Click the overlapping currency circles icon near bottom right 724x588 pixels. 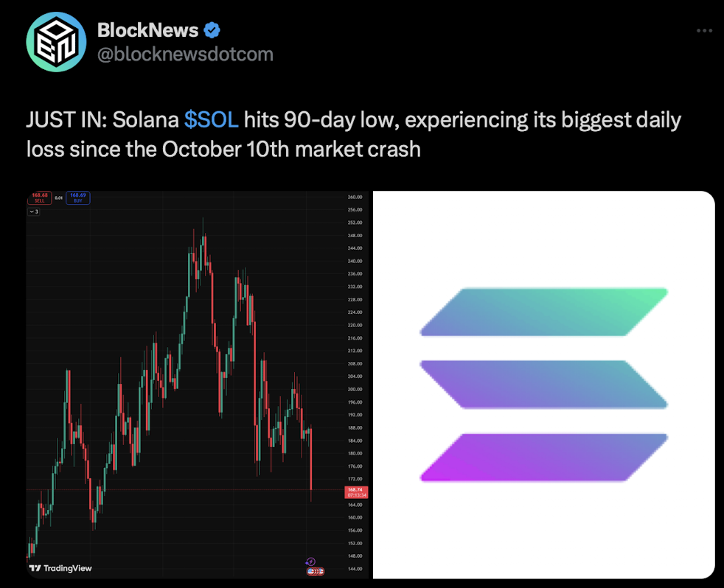tap(315, 571)
